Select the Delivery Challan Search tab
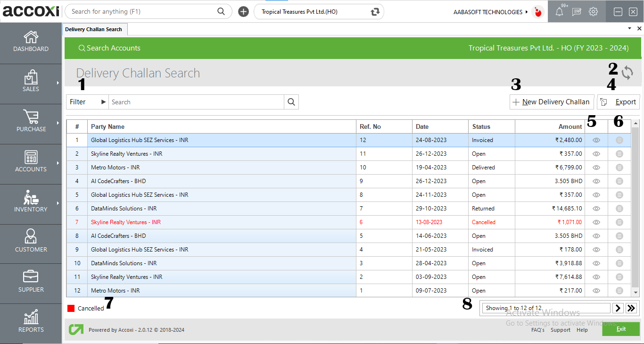This screenshot has height=344, width=644. click(x=94, y=29)
